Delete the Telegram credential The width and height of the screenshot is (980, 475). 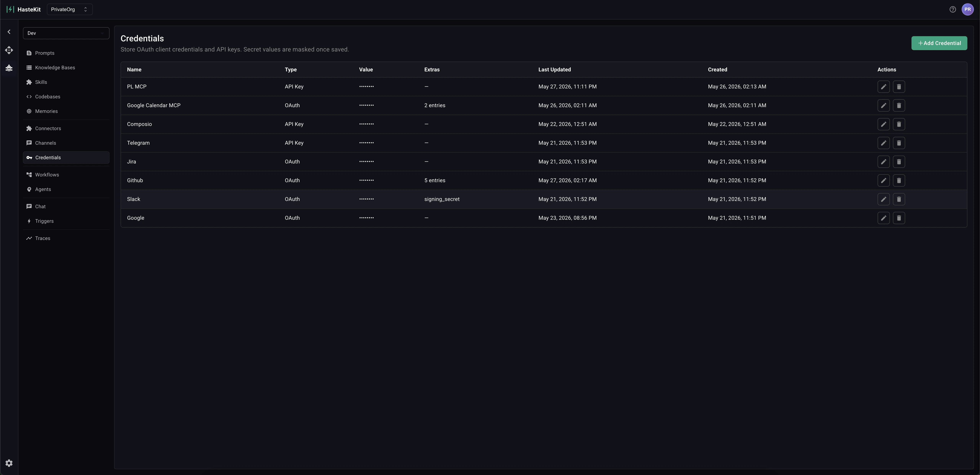899,143
